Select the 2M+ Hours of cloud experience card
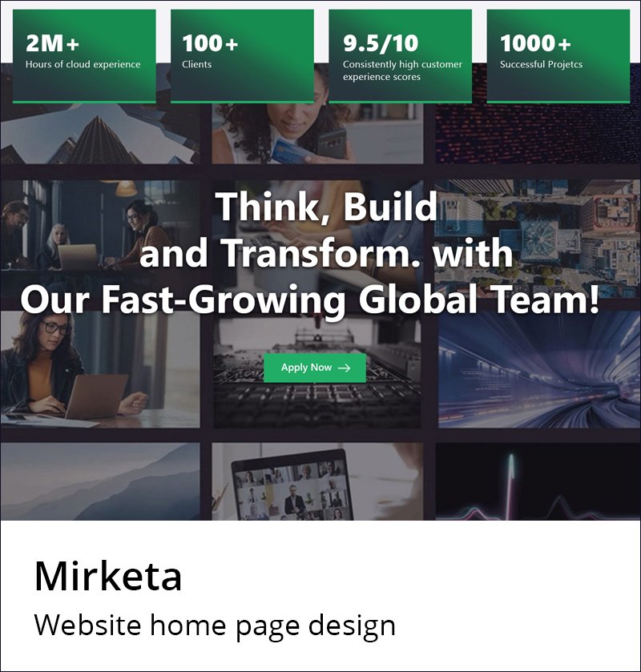641x672 pixels. pyautogui.click(x=84, y=56)
